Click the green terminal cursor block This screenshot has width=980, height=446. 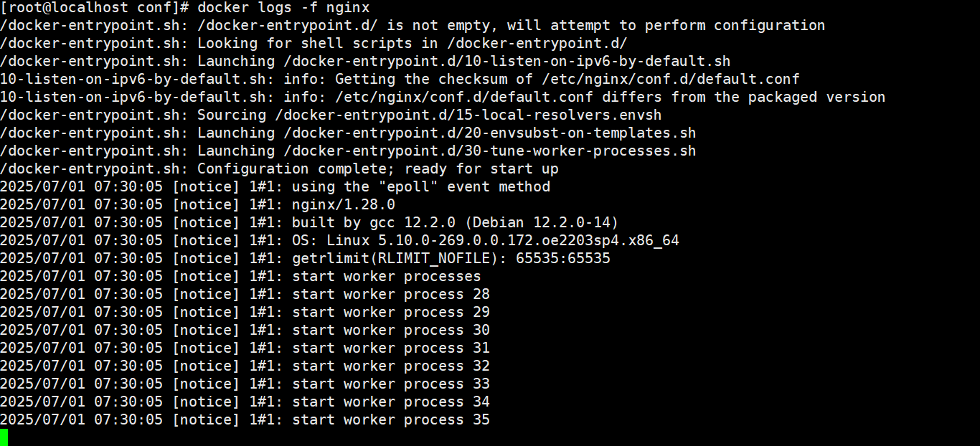pyautogui.click(x=4, y=437)
